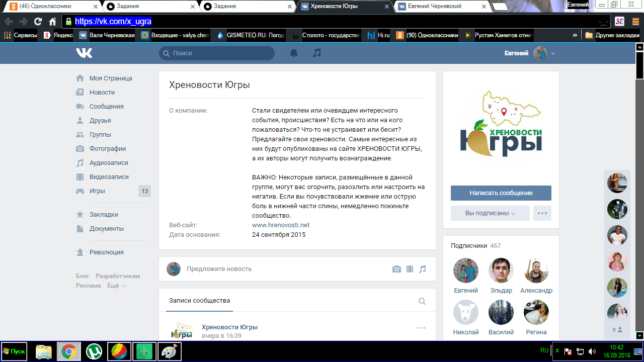Click the address bar URL

point(113,22)
